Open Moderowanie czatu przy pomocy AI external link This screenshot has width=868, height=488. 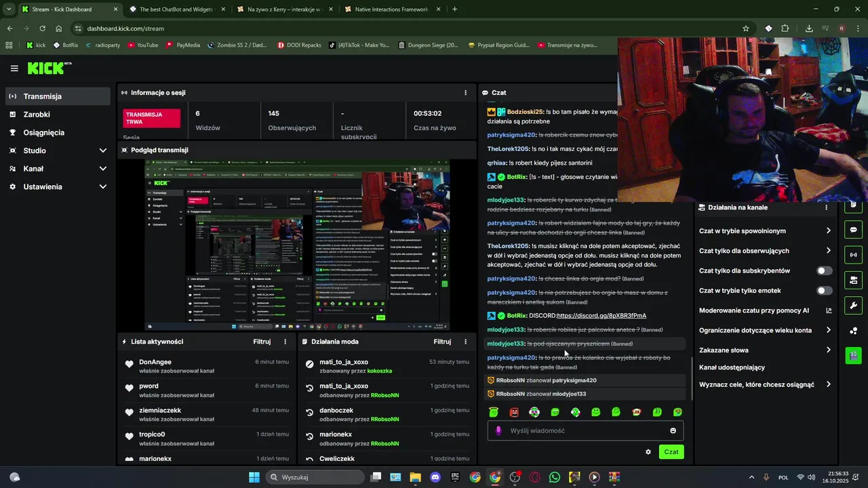pos(829,310)
